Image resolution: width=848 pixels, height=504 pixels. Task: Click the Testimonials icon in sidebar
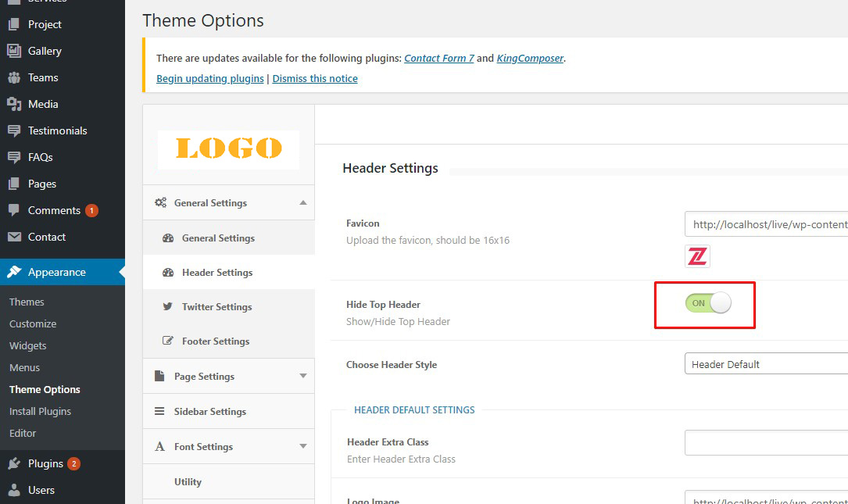point(14,130)
